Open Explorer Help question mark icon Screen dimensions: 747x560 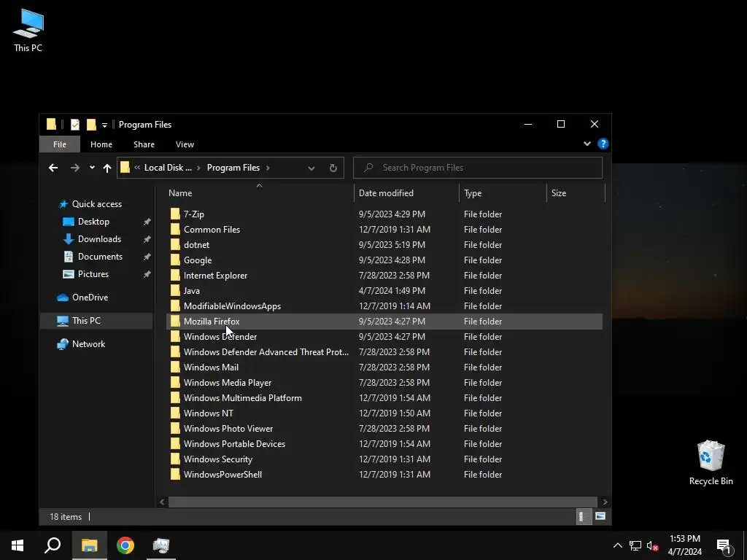tap(603, 144)
